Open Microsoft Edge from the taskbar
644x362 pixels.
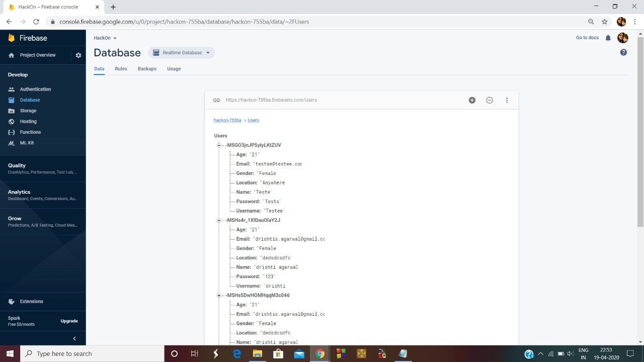(236, 353)
